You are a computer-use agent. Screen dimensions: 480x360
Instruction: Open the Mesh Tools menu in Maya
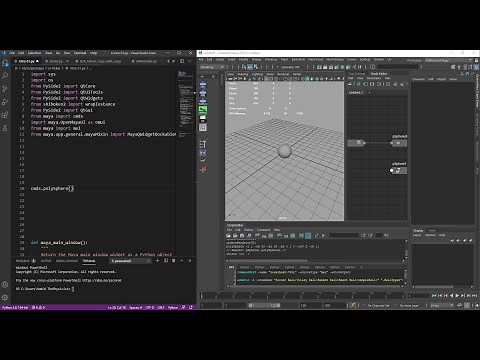pos(315,59)
